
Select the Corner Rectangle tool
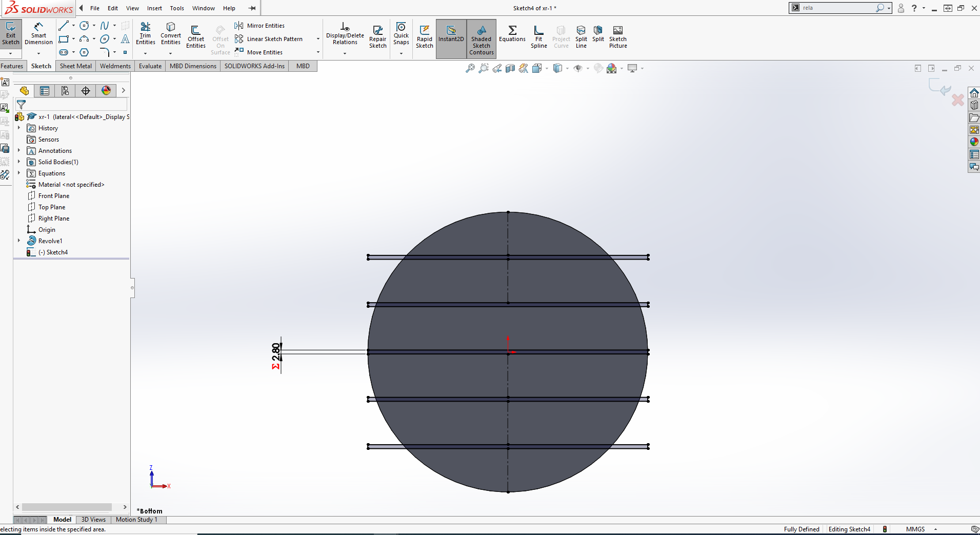click(x=64, y=39)
